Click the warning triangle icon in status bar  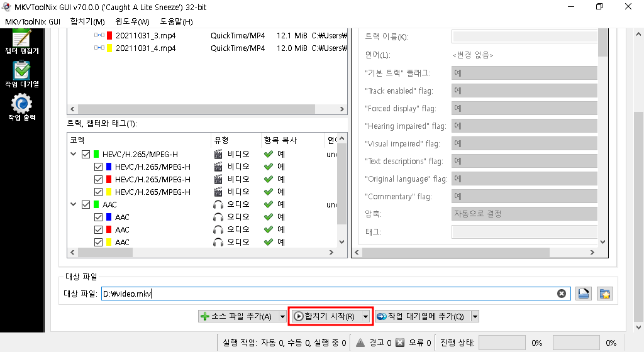coord(360,343)
